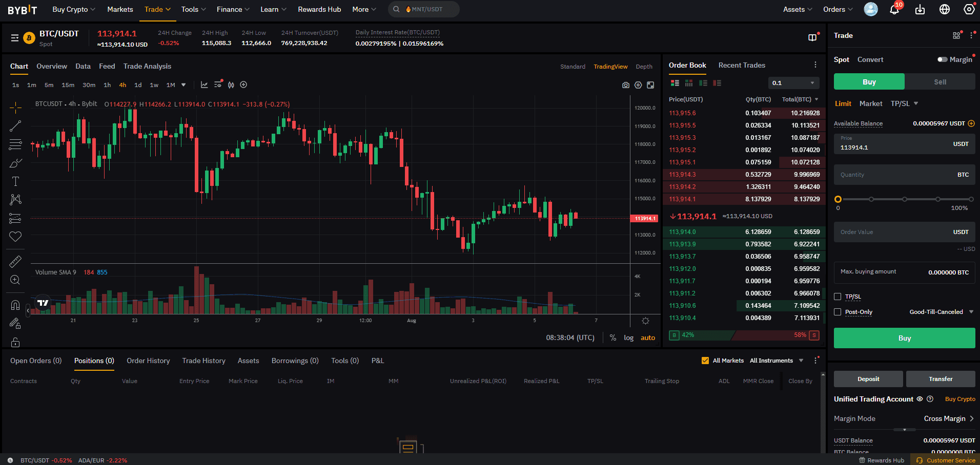Expand more timeframe options arrow
The image size is (980, 465).
[183, 85]
